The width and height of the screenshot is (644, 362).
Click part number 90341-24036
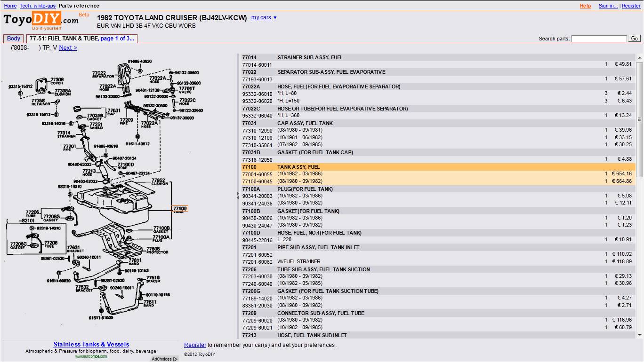click(257, 204)
